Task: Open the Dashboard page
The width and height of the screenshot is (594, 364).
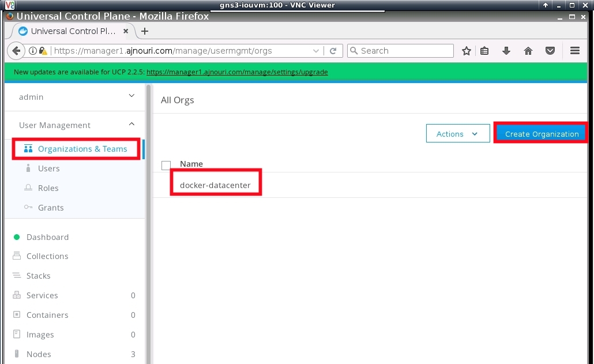Action: [47, 237]
